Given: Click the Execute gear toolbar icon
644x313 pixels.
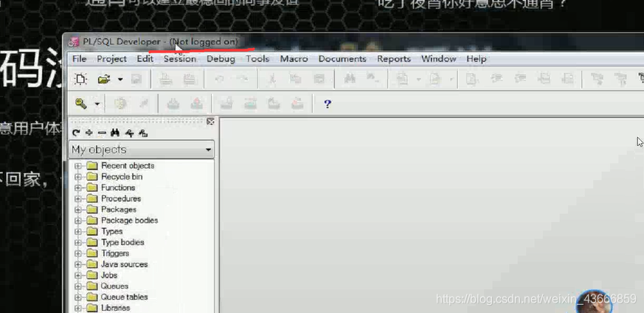Looking at the screenshot, I should coord(120,104).
